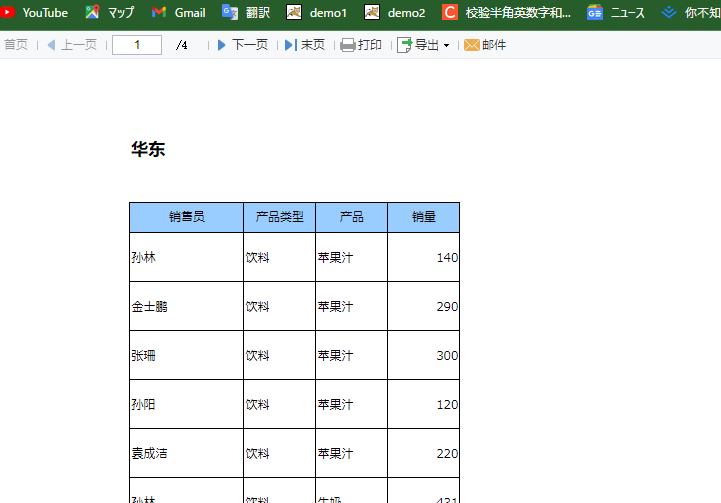
Task: Click the 上一页 previous page button
Action: coord(72,45)
